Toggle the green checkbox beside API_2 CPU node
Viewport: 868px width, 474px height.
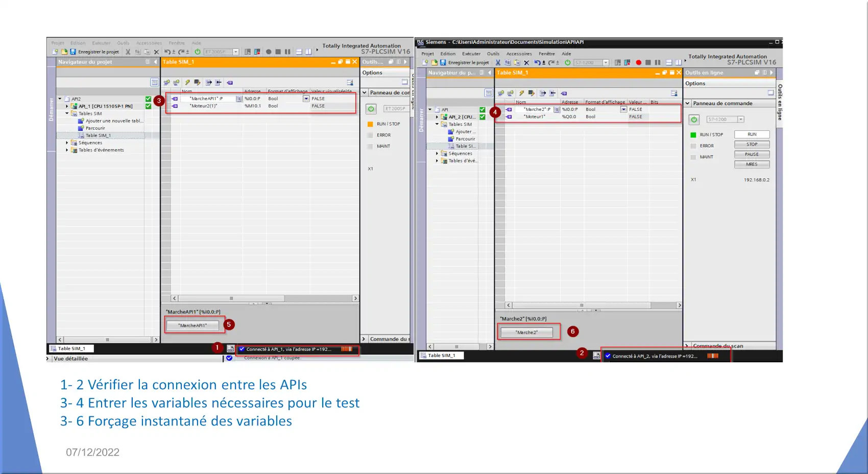click(x=483, y=117)
